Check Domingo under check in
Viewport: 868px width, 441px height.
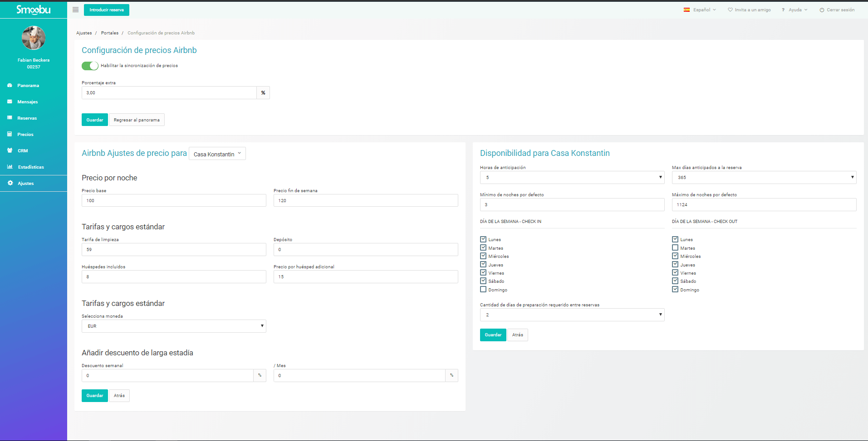click(x=483, y=289)
